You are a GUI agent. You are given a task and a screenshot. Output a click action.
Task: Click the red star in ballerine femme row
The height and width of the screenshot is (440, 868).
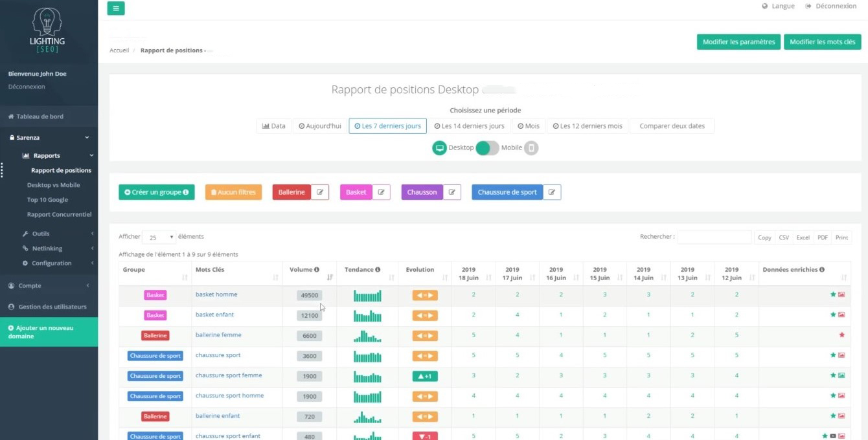coord(841,335)
